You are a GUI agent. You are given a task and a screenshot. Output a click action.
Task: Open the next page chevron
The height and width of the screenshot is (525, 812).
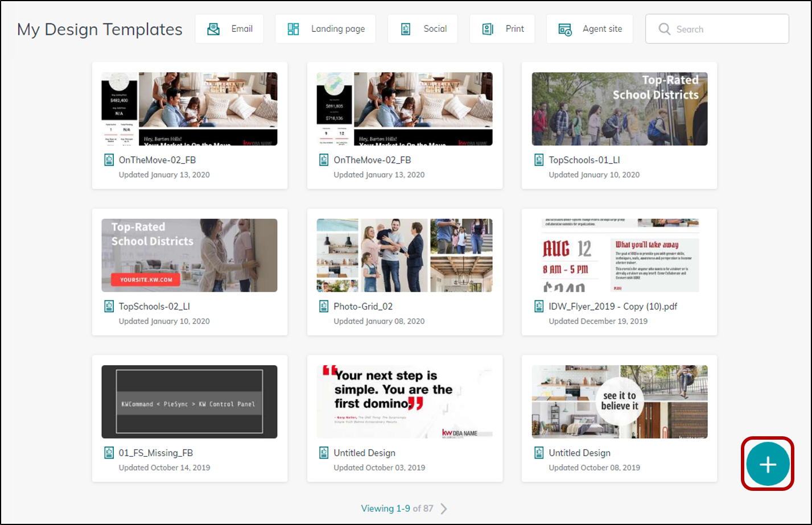pyautogui.click(x=444, y=509)
